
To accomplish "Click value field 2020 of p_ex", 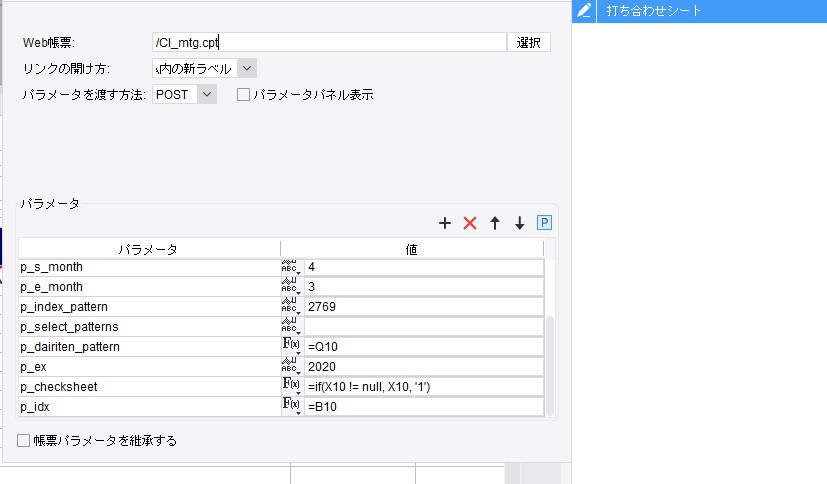I will point(424,366).
